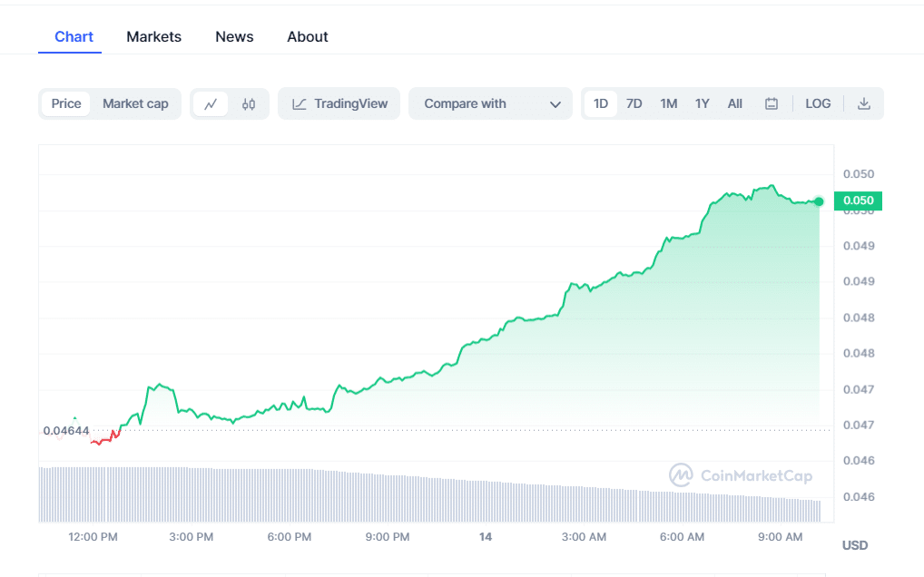Switch to the Markets tab

(x=153, y=36)
